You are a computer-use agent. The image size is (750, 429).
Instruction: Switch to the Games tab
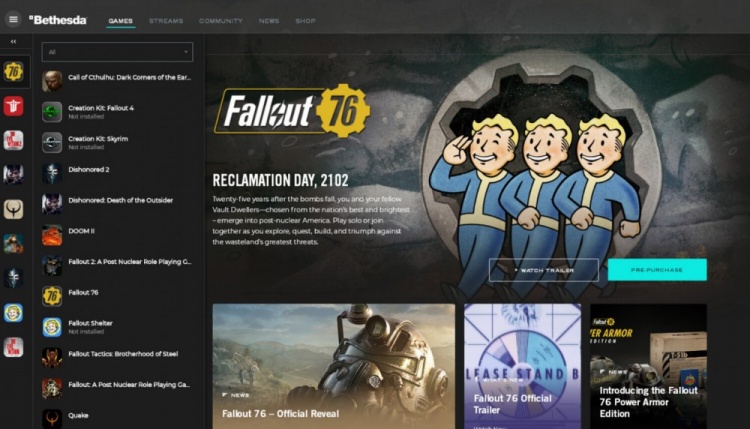pos(121,21)
